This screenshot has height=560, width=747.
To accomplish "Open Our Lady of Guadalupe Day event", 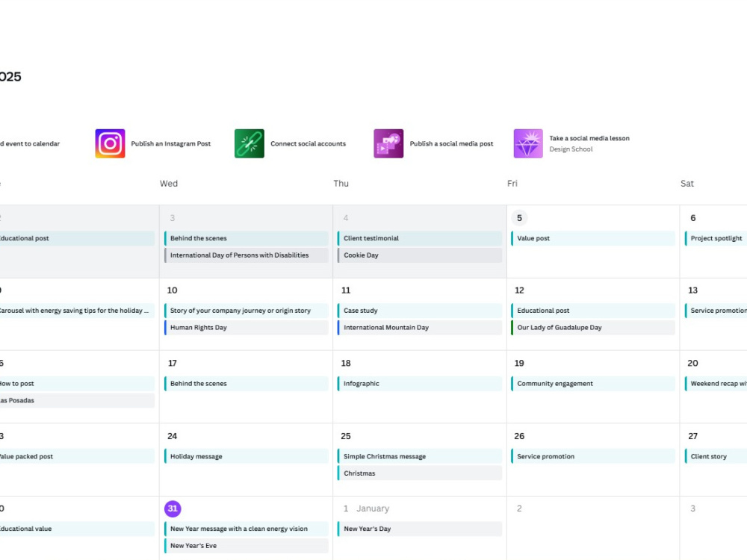I will [593, 328].
